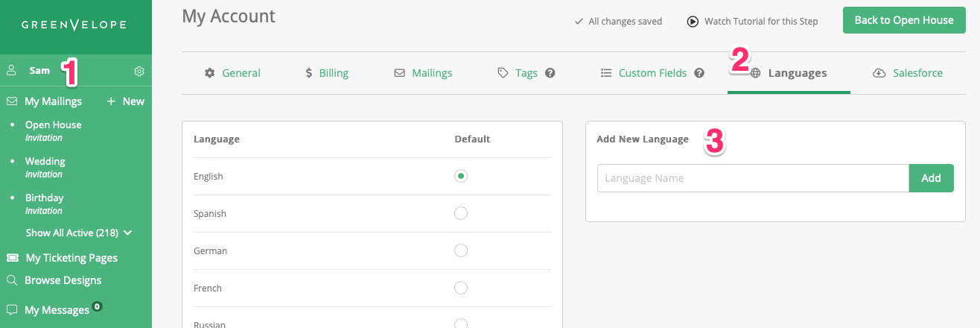Viewport: 980px width, 328px height.
Task: Click the German language row label
Action: click(x=211, y=251)
